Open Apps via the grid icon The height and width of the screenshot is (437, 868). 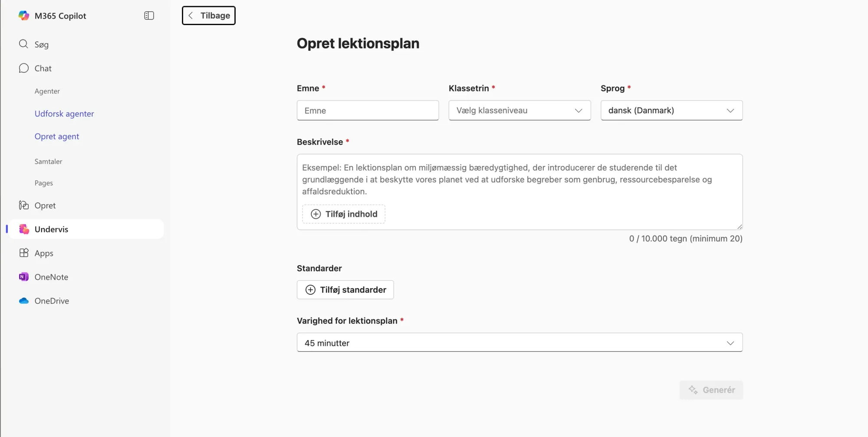click(24, 253)
